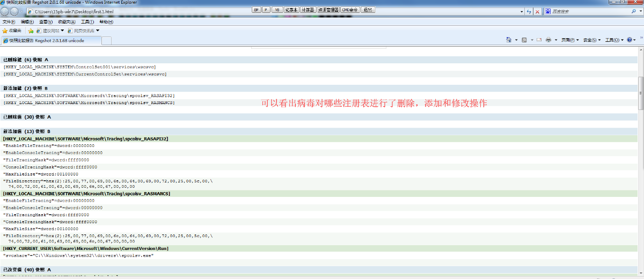Viewport: 644px width, 279px height.
Task: Click the Tracing\spcolsv_RASAPI32 added key line
Action: (x=89, y=95)
